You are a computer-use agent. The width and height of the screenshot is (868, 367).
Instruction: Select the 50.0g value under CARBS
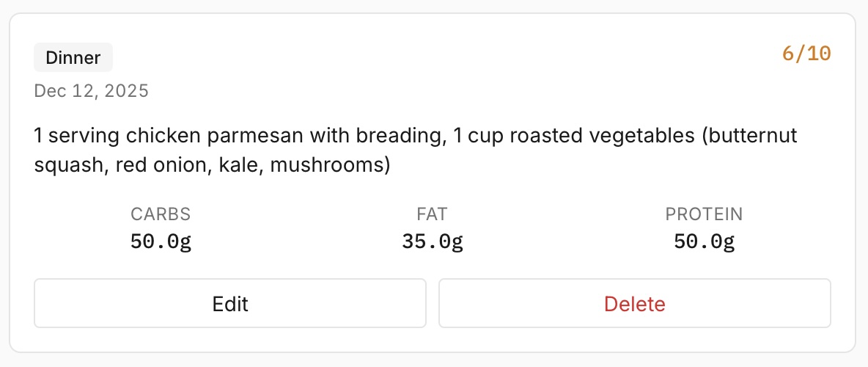161,241
